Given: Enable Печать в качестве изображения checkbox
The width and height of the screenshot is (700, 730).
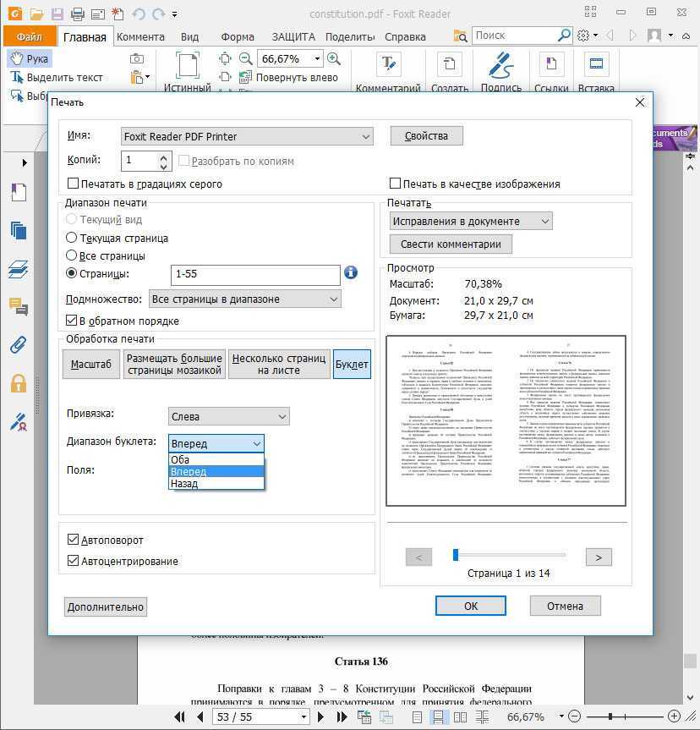Looking at the screenshot, I should [x=395, y=184].
